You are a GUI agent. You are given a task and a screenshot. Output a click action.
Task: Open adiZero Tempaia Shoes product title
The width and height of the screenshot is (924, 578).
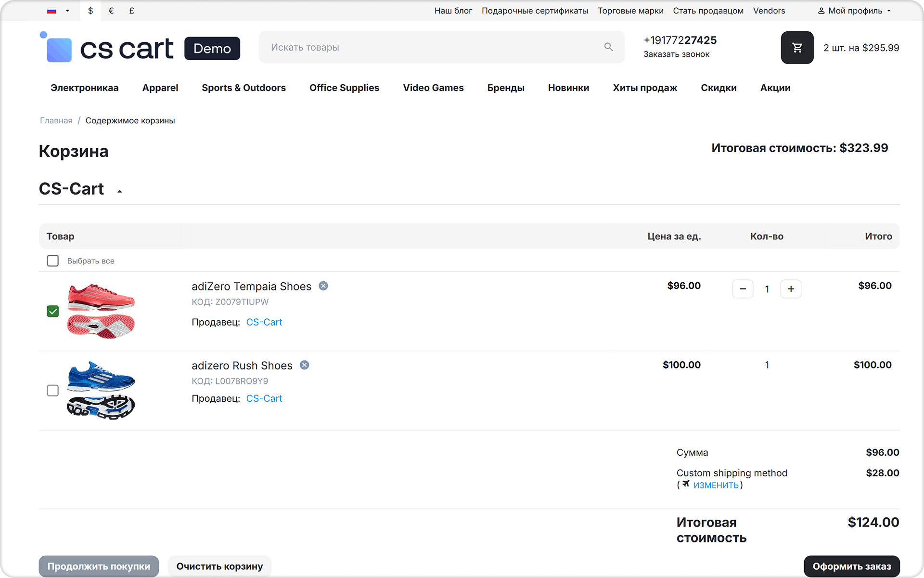[251, 287]
